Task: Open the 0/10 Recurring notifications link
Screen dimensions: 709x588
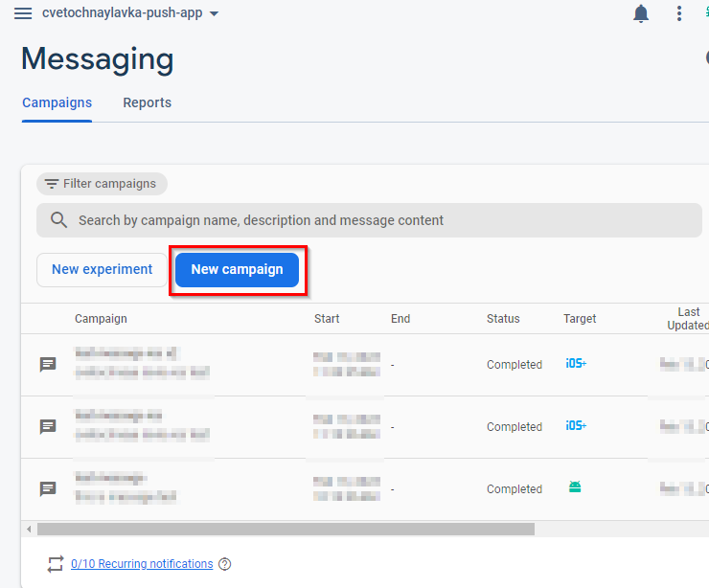Action: click(x=142, y=564)
